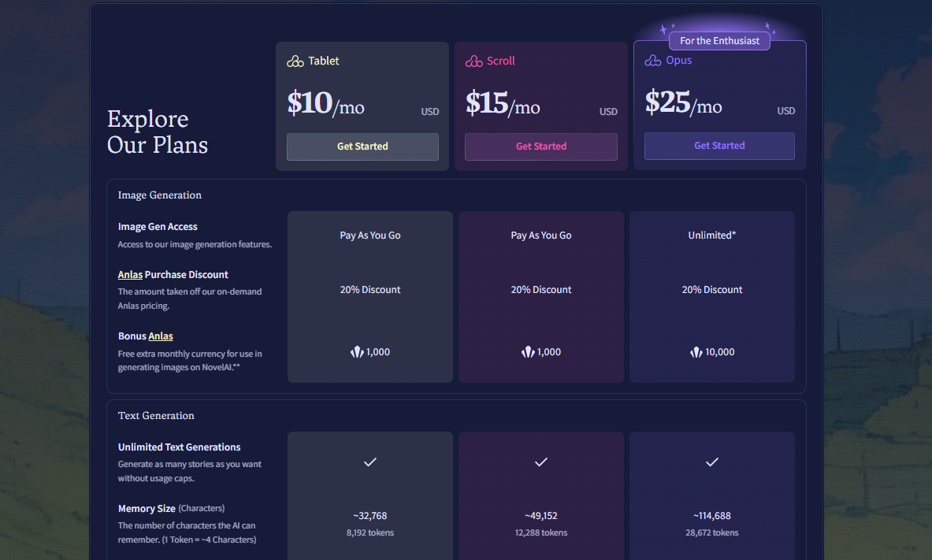
Task: Click the Image Gen Access label
Action: tap(158, 227)
